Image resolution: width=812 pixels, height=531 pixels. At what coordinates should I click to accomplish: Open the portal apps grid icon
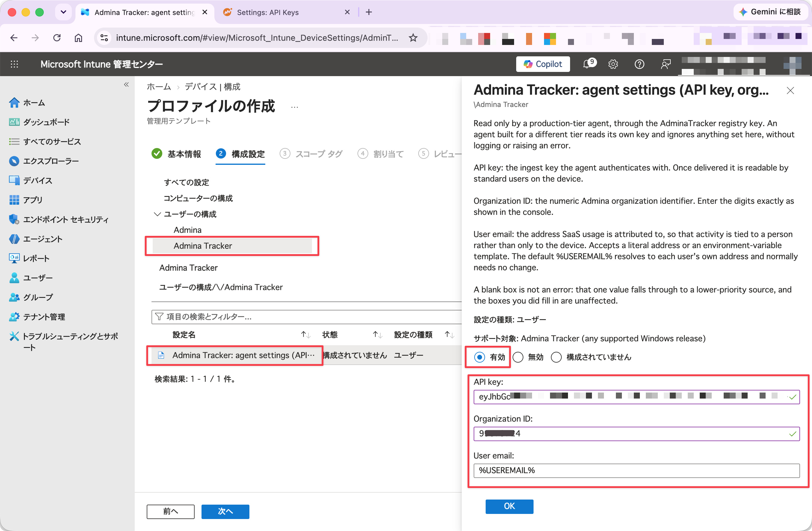(x=14, y=64)
